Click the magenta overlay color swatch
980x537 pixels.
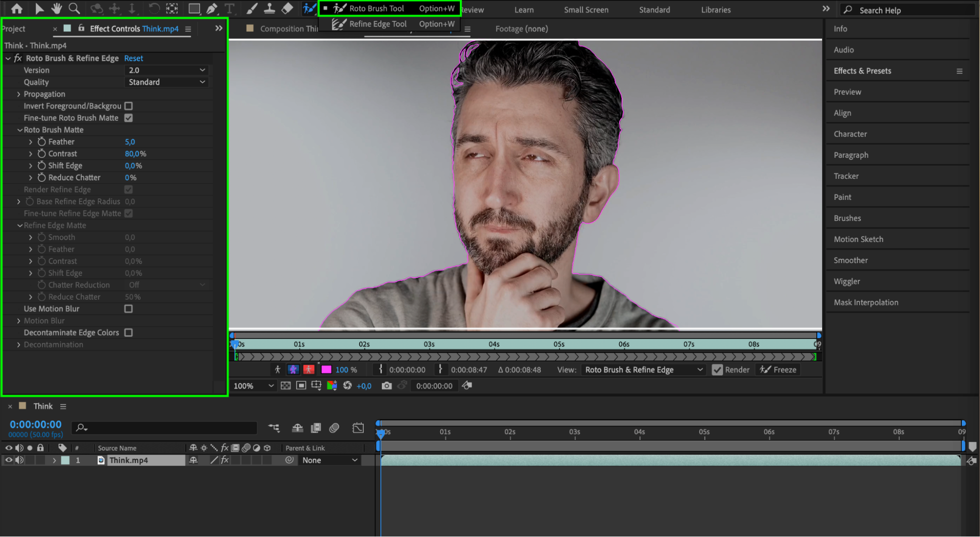[326, 370]
